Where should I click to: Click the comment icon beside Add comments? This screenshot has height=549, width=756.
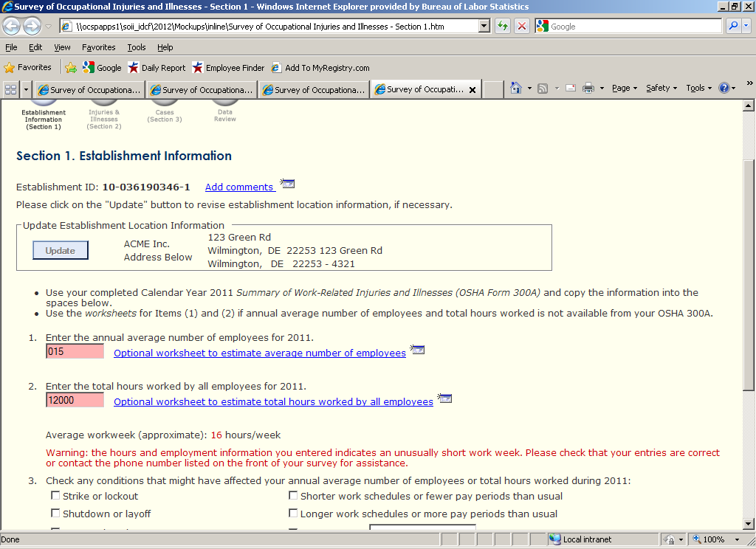coord(288,184)
